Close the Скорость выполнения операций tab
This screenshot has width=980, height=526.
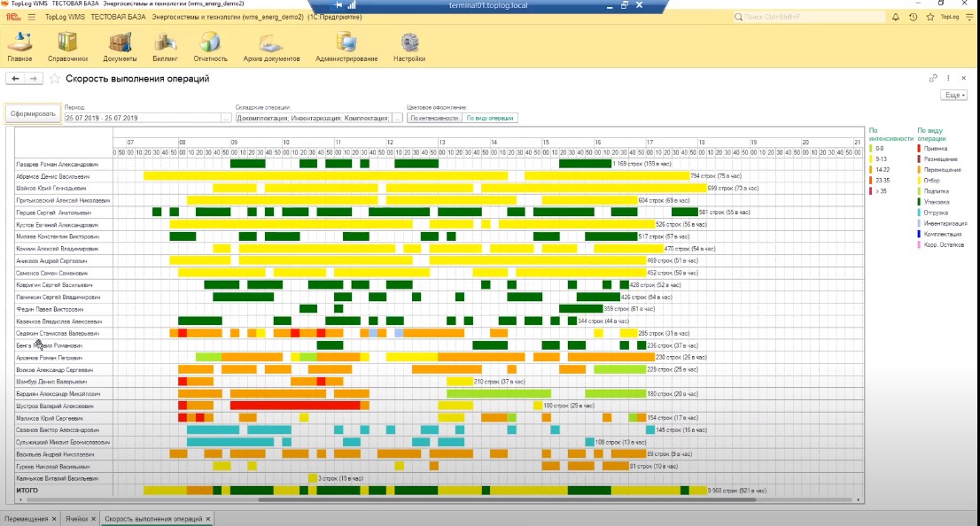(208, 519)
